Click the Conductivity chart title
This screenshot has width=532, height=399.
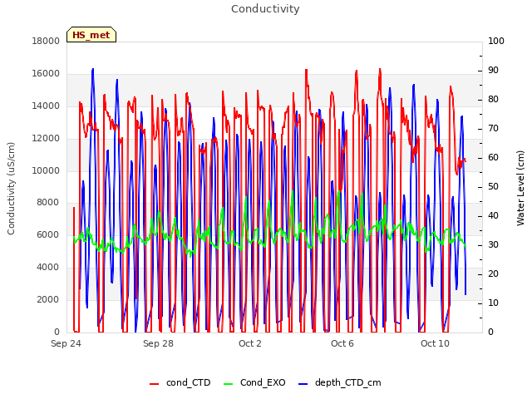pyautogui.click(x=265, y=9)
